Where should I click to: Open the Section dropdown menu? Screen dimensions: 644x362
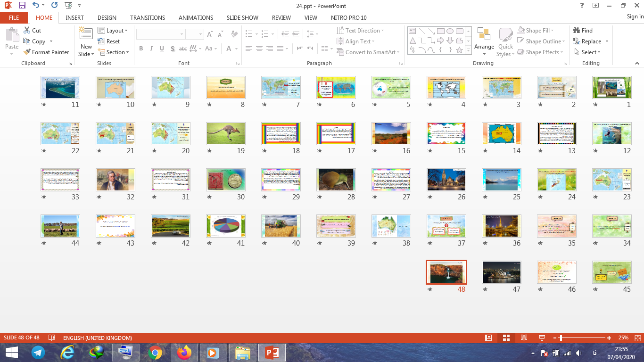coord(113,52)
